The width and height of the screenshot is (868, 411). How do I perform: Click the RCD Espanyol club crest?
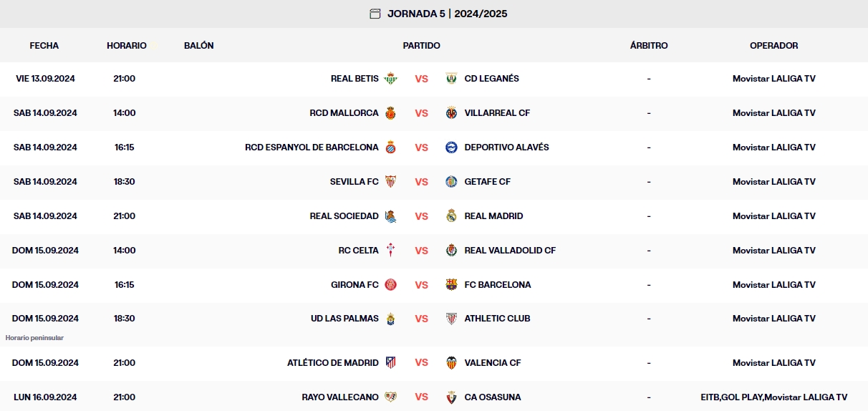pos(390,148)
